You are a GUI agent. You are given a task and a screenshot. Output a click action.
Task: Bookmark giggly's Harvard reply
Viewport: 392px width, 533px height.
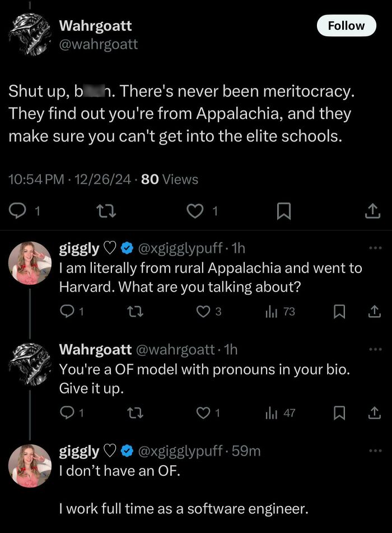(338, 312)
